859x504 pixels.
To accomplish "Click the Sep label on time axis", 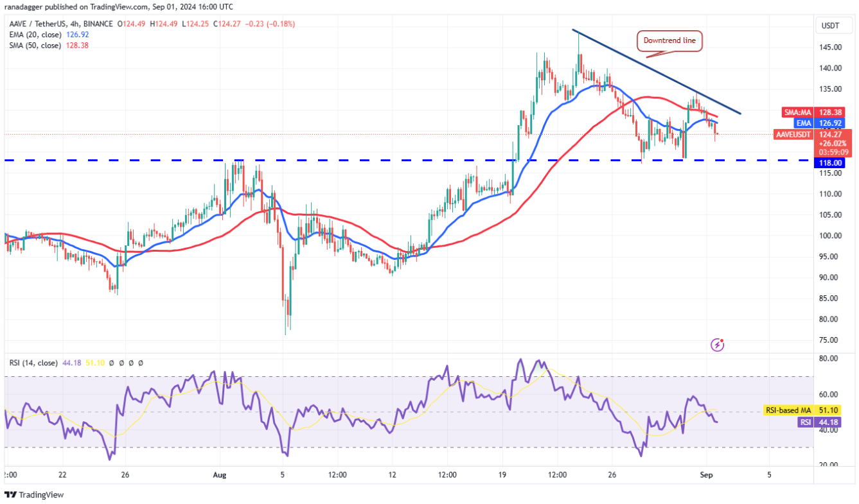I will tap(707, 475).
